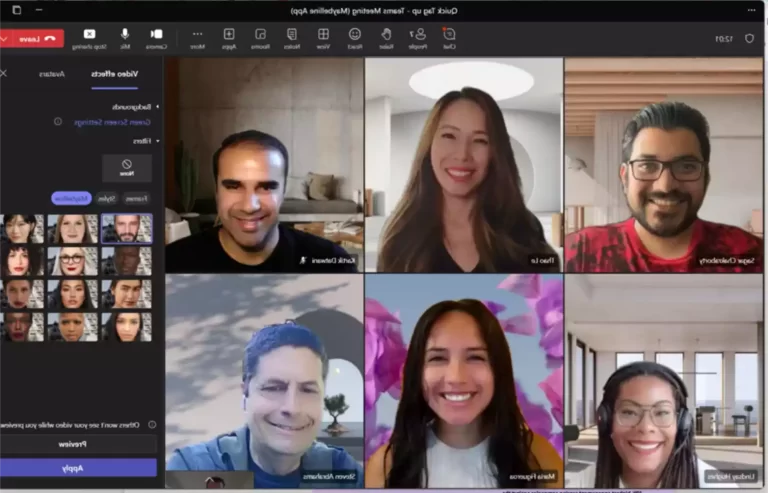Close the Video effects side panel
This screenshot has height=493, width=768.
(3, 73)
